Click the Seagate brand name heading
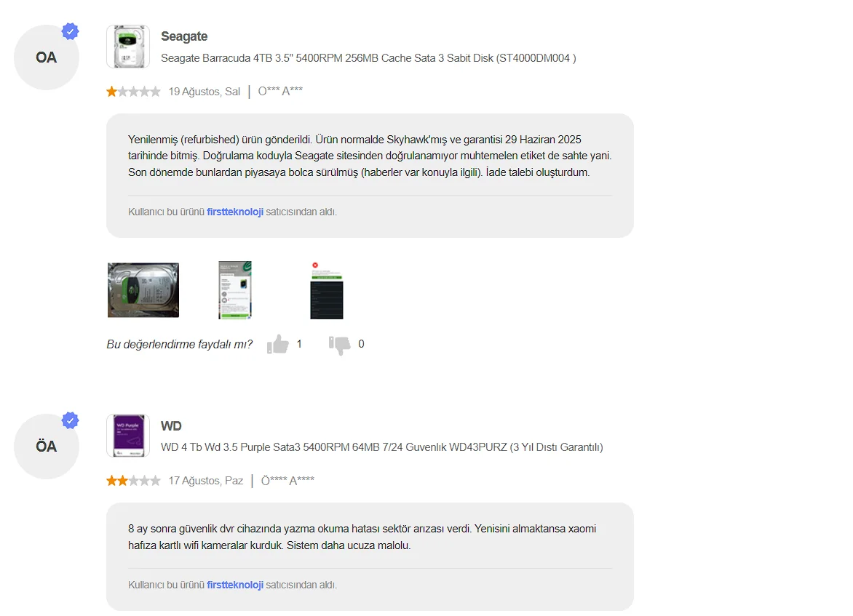This screenshot has width=853, height=616. click(x=184, y=36)
